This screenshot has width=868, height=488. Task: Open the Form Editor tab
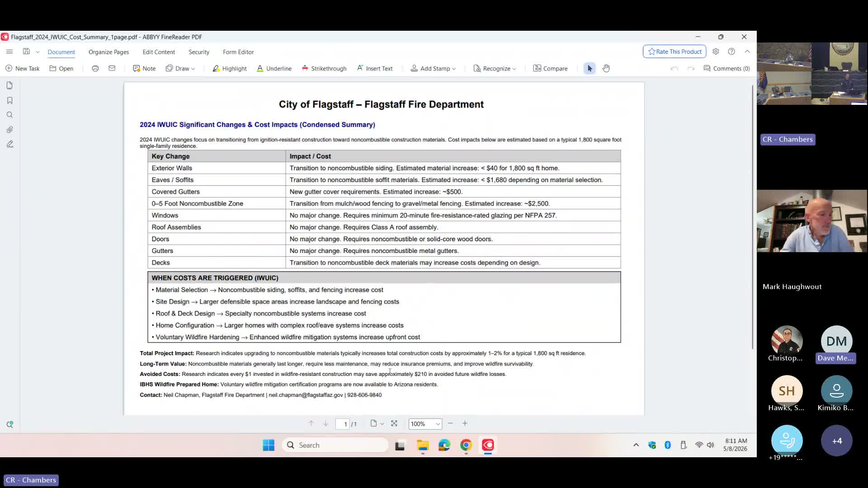click(238, 52)
